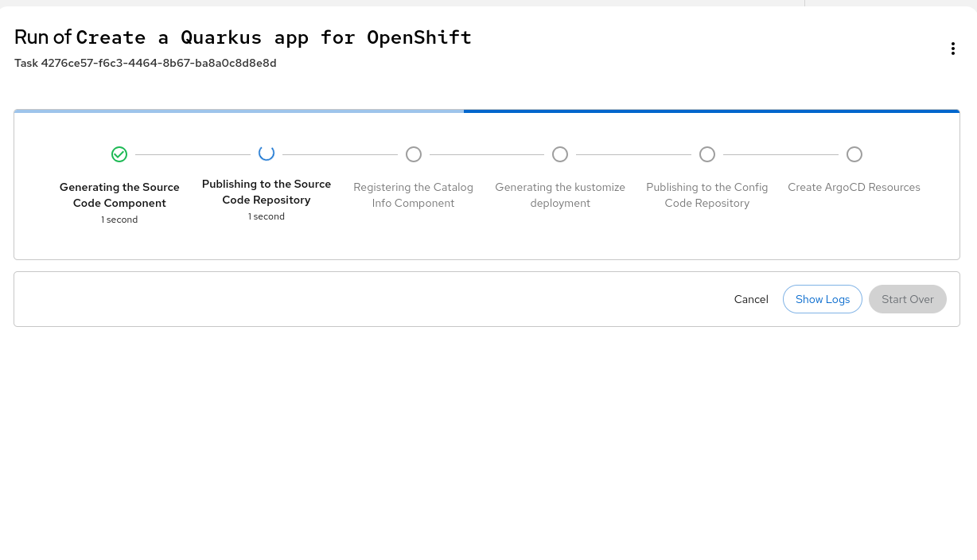Select the Publishing to Config Code Repository label
The width and height of the screenshot is (977, 560).
(x=707, y=195)
